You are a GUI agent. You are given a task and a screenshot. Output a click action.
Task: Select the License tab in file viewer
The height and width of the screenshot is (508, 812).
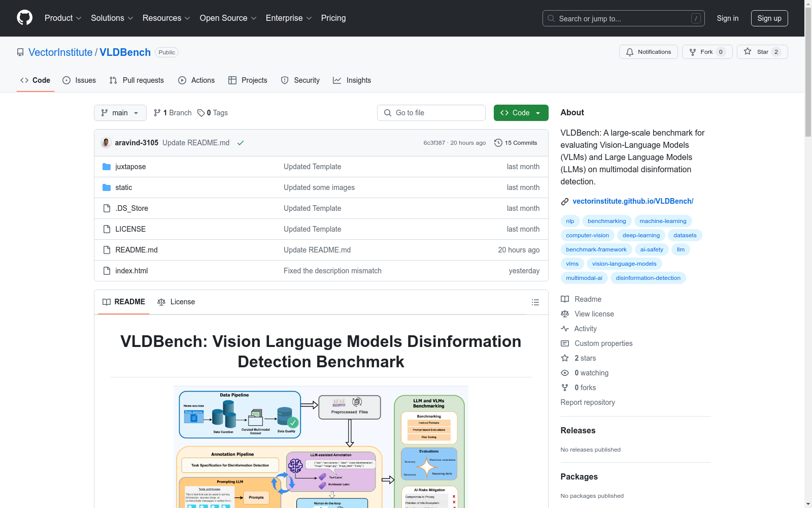point(176,302)
